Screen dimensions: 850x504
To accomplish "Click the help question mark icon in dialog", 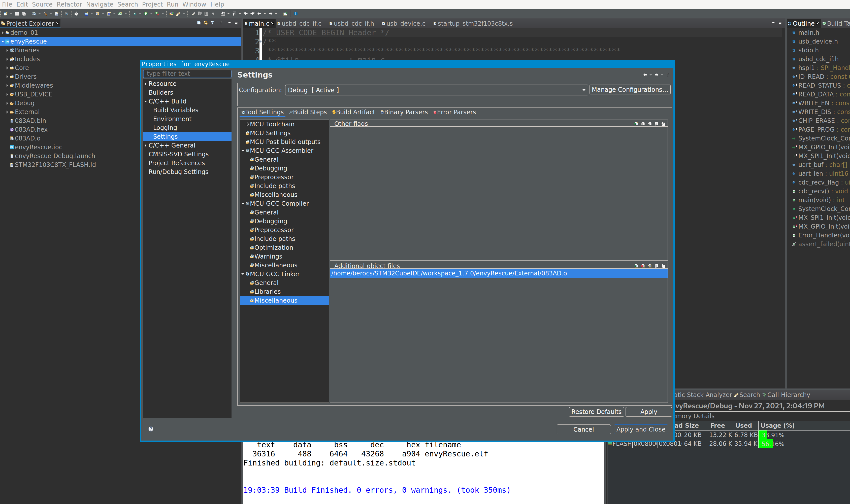I will click(151, 429).
